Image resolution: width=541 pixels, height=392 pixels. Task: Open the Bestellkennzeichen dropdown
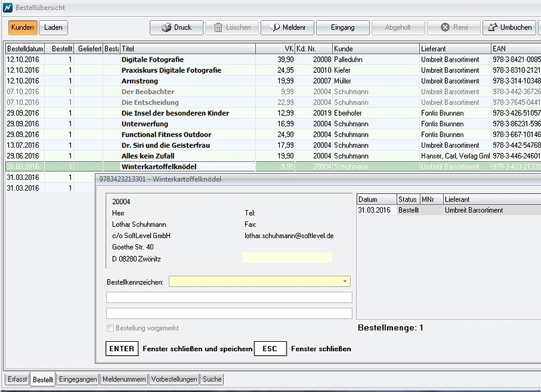(x=345, y=282)
